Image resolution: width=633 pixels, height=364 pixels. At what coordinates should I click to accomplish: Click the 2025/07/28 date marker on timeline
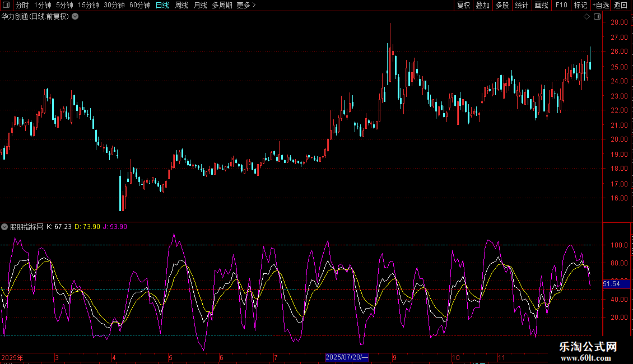347,357
